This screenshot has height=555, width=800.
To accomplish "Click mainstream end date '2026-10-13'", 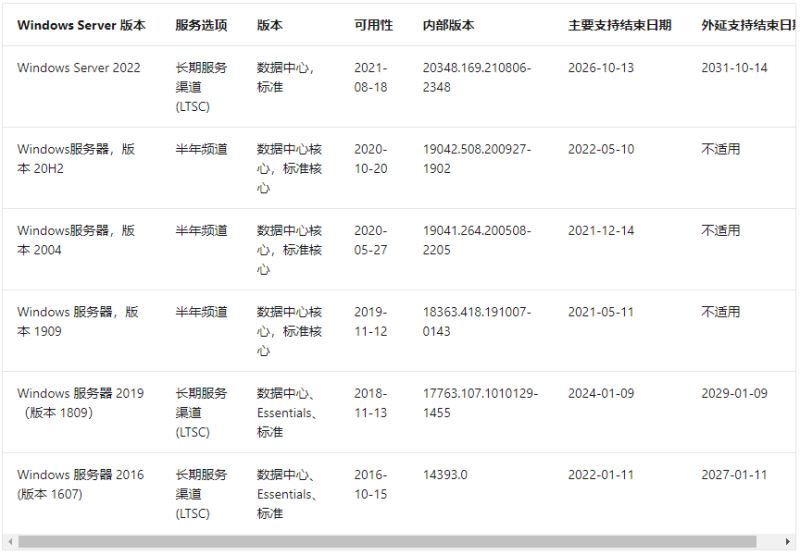I will point(601,68).
